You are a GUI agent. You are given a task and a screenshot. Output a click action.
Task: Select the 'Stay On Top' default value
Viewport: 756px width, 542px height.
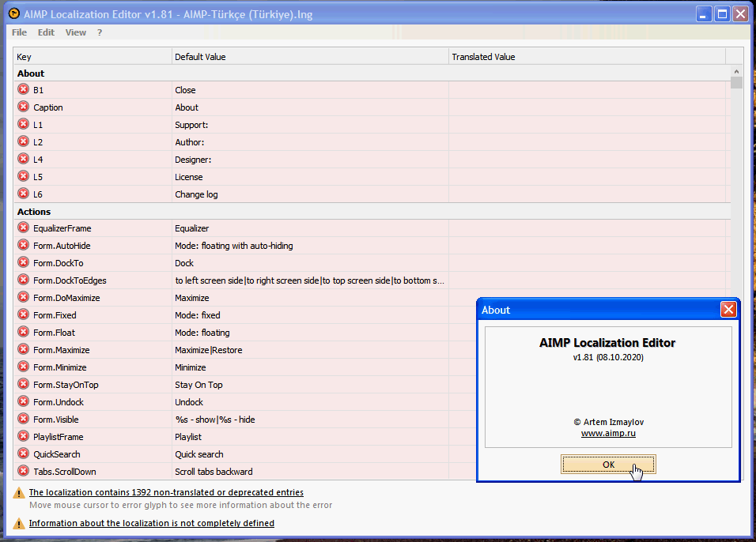coord(310,385)
